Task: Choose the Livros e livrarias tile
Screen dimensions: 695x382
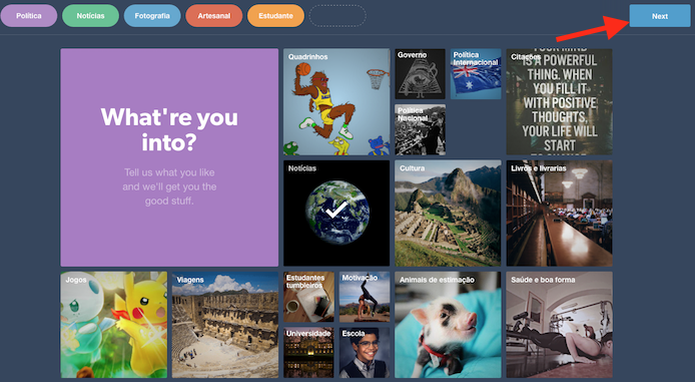Action: (x=559, y=213)
